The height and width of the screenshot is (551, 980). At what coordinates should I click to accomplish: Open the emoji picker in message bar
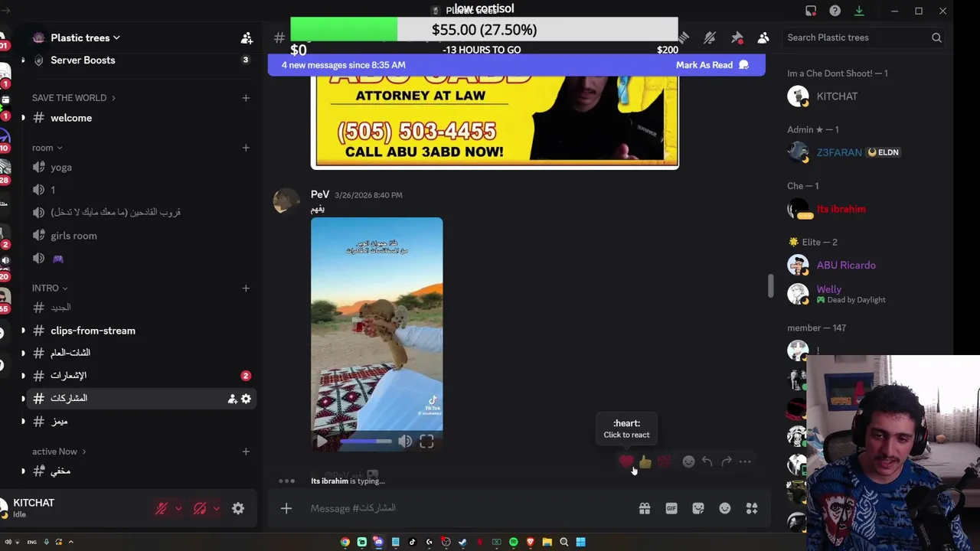725,508
